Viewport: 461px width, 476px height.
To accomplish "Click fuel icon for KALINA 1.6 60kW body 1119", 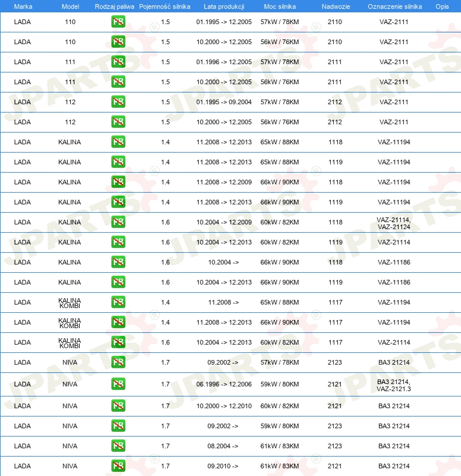I will 118,242.
